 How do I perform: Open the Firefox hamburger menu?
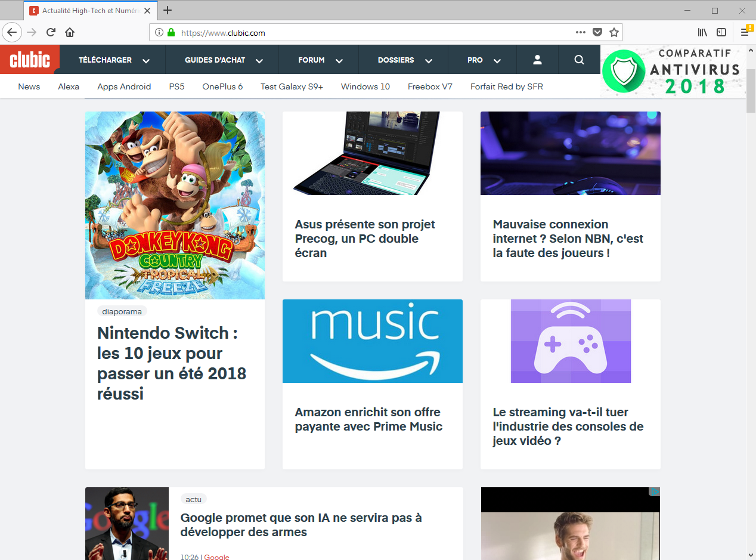coord(745,32)
